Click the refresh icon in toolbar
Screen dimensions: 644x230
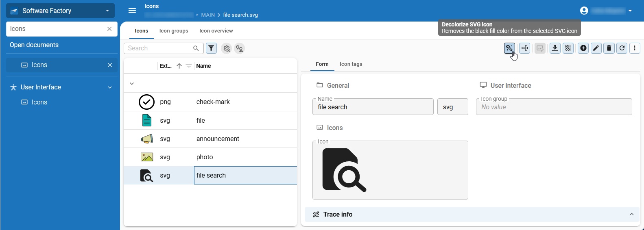[x=622, y=48]
